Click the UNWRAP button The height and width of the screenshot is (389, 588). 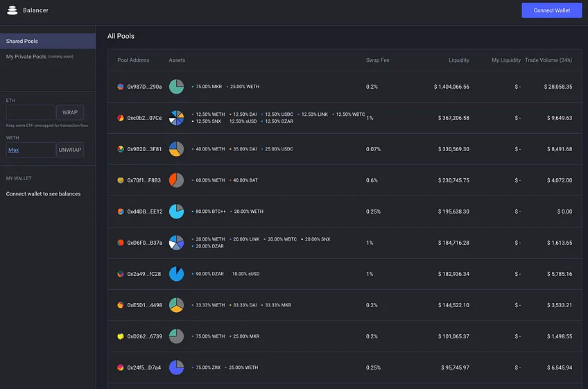click(70, 150)
